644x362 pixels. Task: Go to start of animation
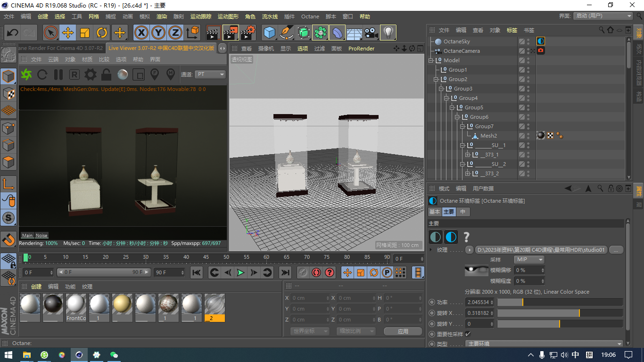tap(197, 272)
